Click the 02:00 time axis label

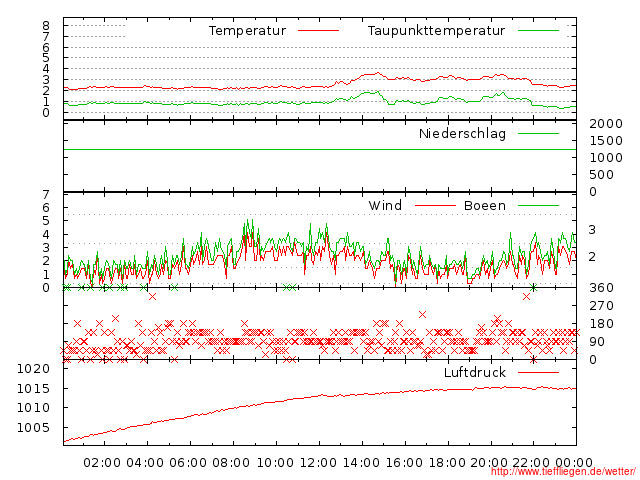click(x=102, y=463)
